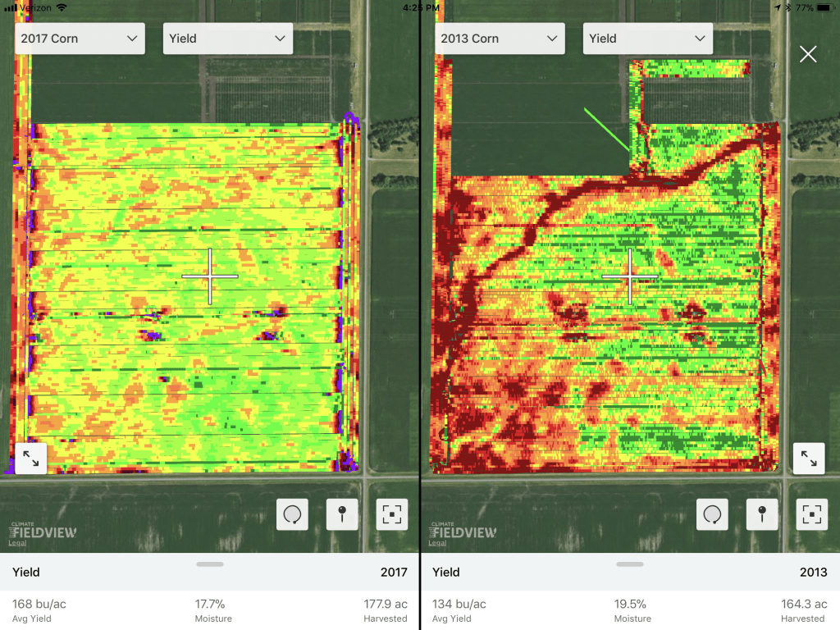840x630 pixels.
Task: Select the lasso region tool on 2013 map
Action: (x=712, y=514)
